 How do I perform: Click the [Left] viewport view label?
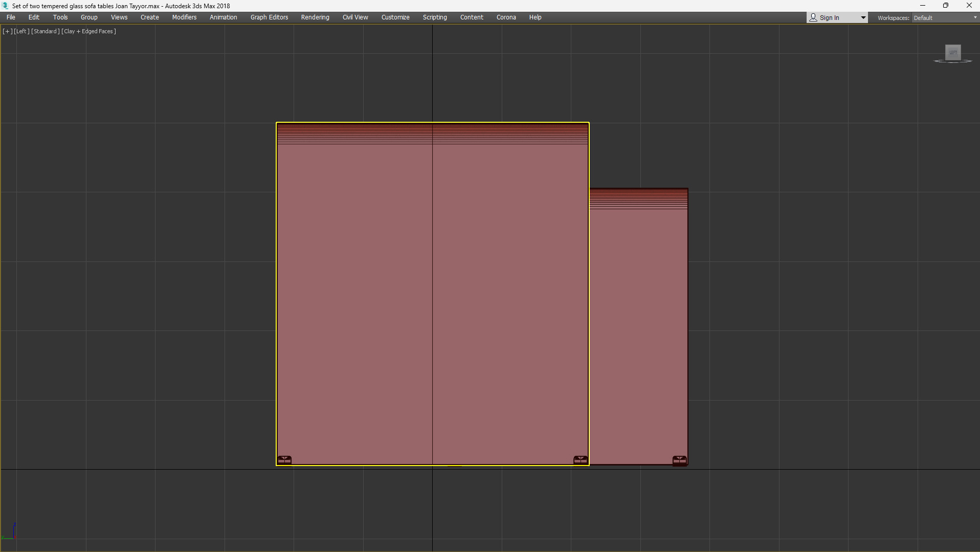point(21,31)
